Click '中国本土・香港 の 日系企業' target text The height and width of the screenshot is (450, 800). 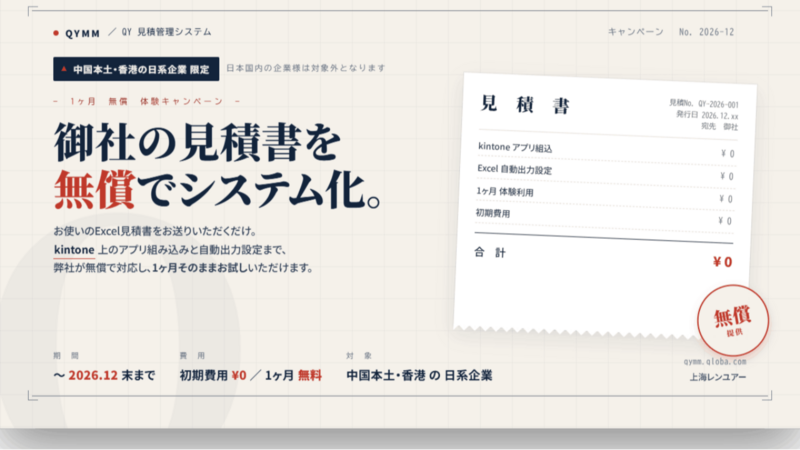[x=419, y=376]
